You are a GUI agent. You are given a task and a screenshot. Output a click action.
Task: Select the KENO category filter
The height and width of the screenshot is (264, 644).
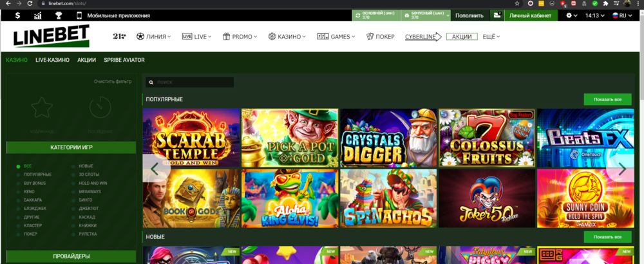[29, 192]
